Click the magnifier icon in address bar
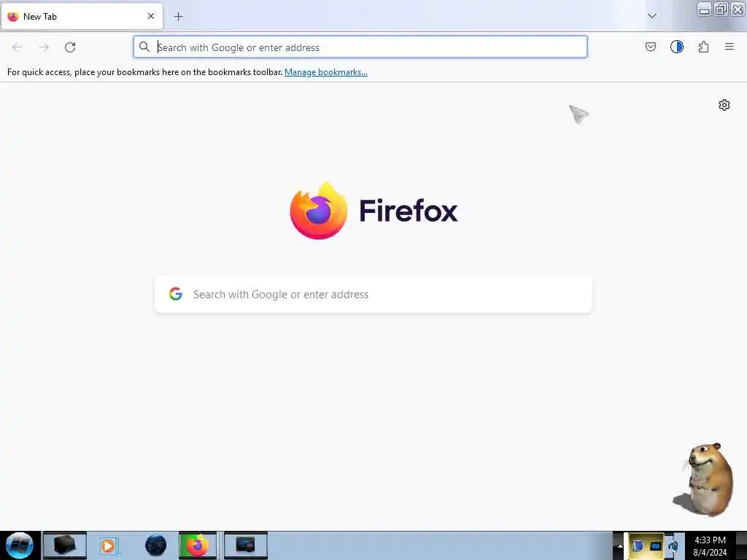The height and width of the screenshot is (560, 747). (144, 47)
